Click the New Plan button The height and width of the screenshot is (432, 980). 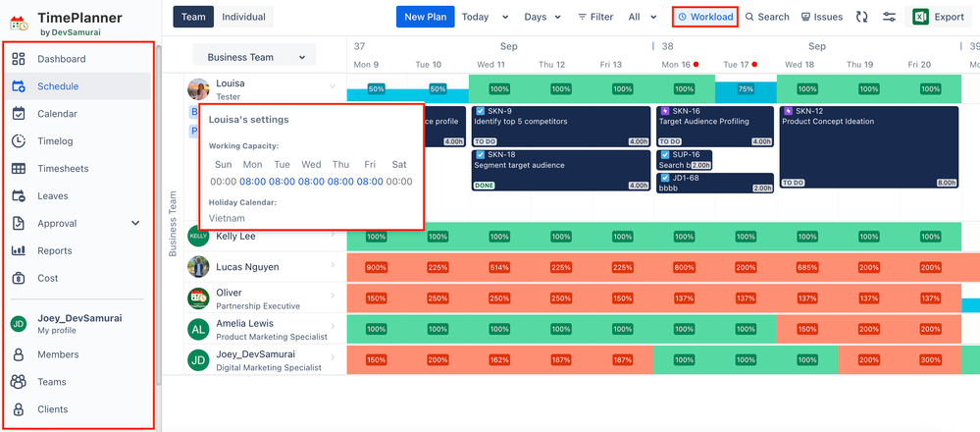(x=426, y=17)
